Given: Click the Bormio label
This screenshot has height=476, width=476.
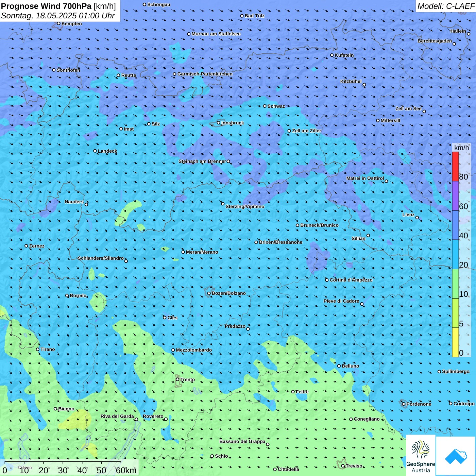Looking at the screenshot, I should click(x=78, y=295).
